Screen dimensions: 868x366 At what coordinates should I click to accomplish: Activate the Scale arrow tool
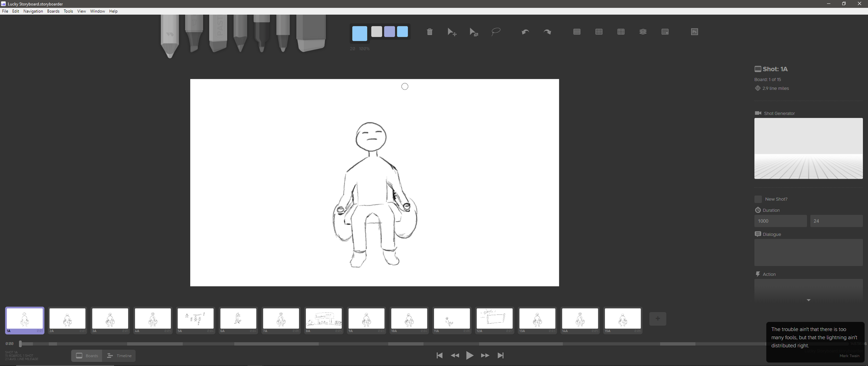[474, 32]
